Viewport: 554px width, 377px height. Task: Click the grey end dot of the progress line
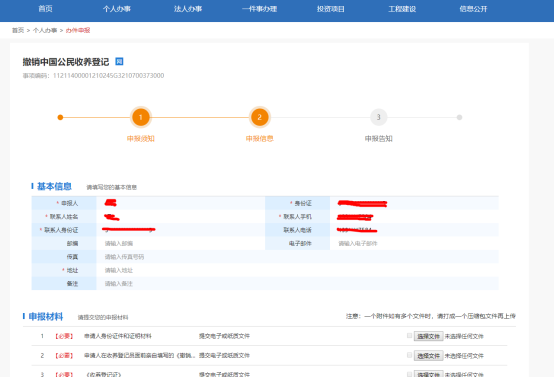pyautogui.click(x=459, y=117)
